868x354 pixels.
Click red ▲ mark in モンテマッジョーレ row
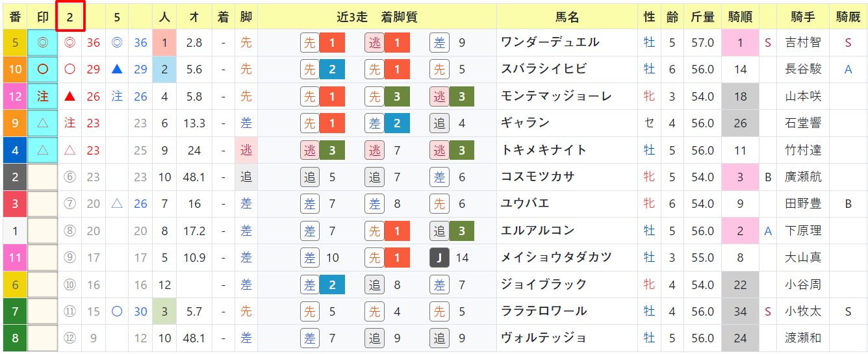pyautogui.click(x=70, y=97)
